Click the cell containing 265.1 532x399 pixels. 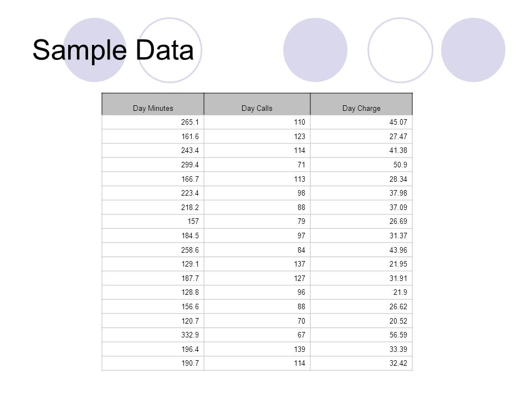click(x=153, y=122)
